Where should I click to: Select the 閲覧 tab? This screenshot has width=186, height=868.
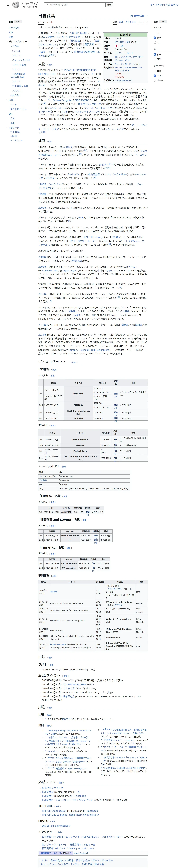point(115,22)
